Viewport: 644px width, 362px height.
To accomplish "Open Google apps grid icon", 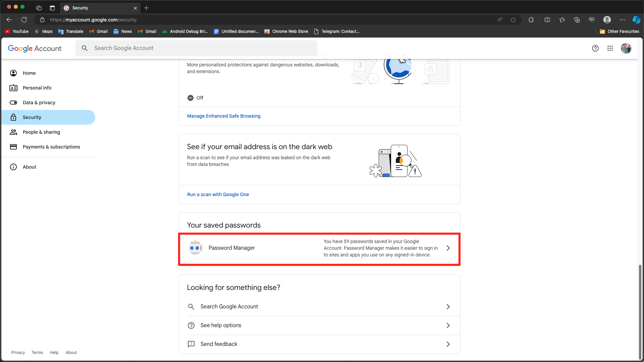I will click(610, 48).
